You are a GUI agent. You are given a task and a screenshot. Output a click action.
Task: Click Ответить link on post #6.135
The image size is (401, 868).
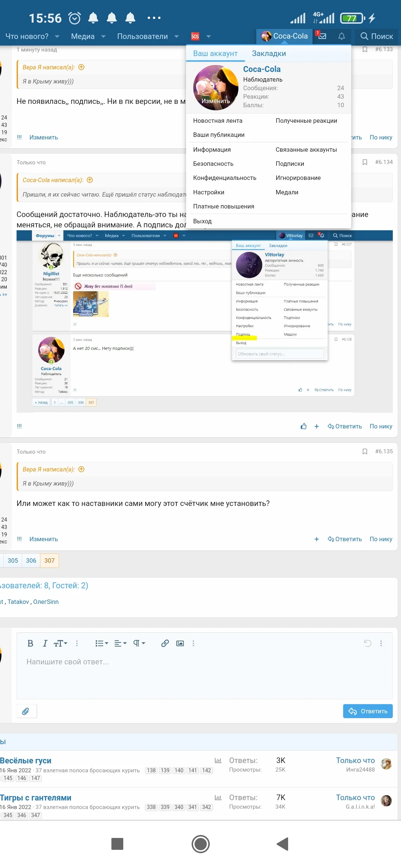click(345, 539)
